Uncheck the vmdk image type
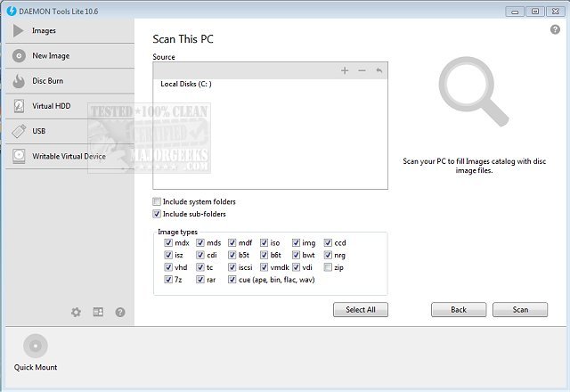 264,267
